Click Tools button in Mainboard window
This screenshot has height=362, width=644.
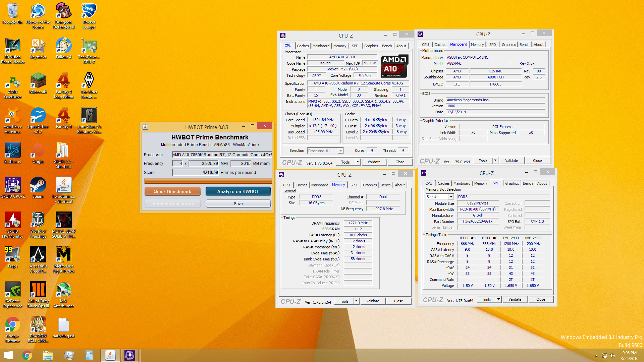pos(483,161)
